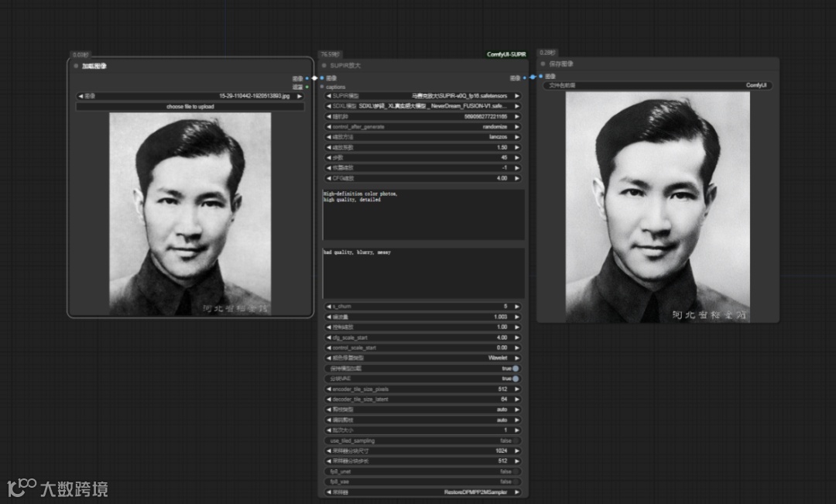
Task: Click left arrow to decrease cfg_scale_start
Action: pos(328,338)
